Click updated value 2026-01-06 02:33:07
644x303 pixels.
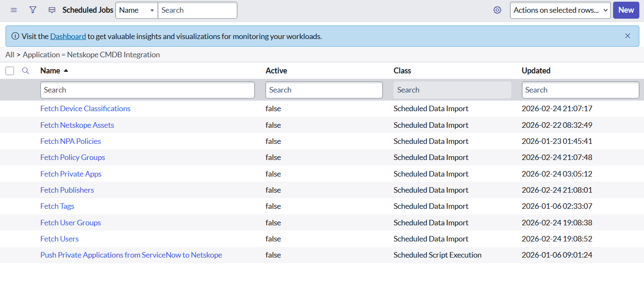click(x=557, y=206)
